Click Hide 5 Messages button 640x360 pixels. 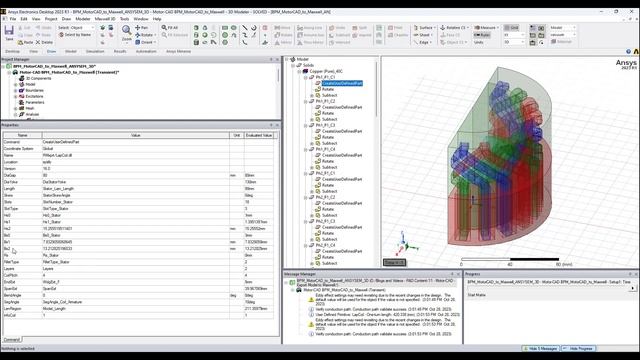coord(540,349)
